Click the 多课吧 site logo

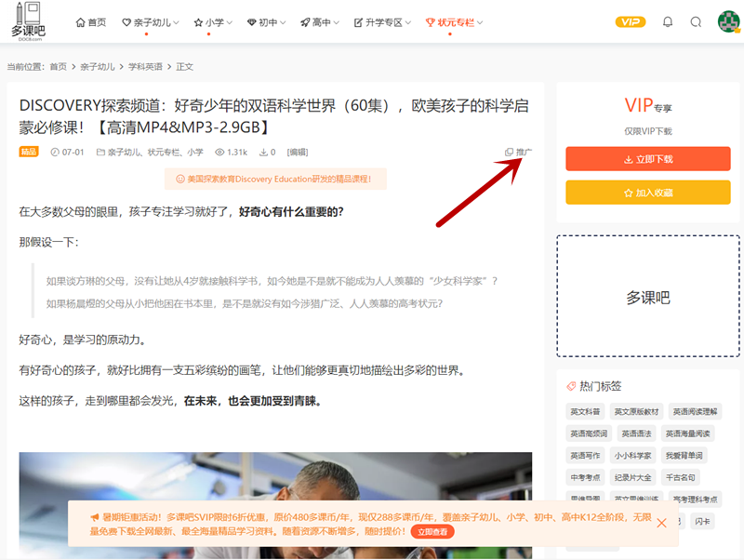(x=28, y=21)
